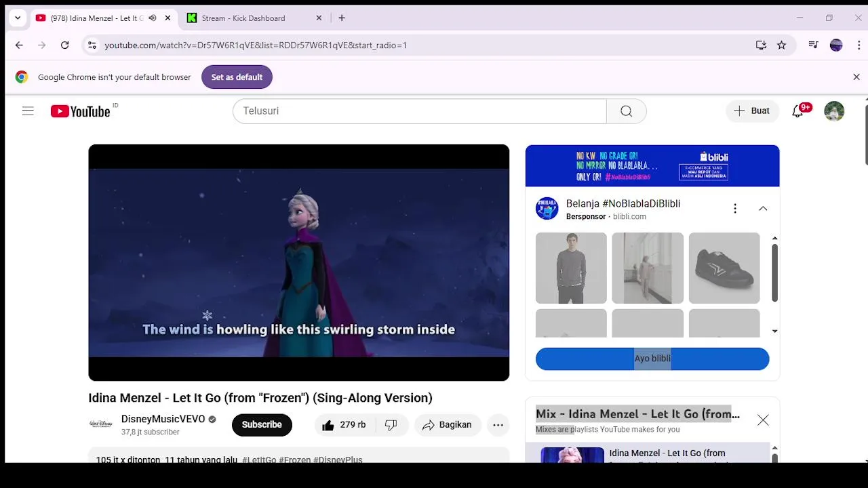Open Chrome three-dot menu
This screenshot has height=488, width=868.
[x=859, y=45]
